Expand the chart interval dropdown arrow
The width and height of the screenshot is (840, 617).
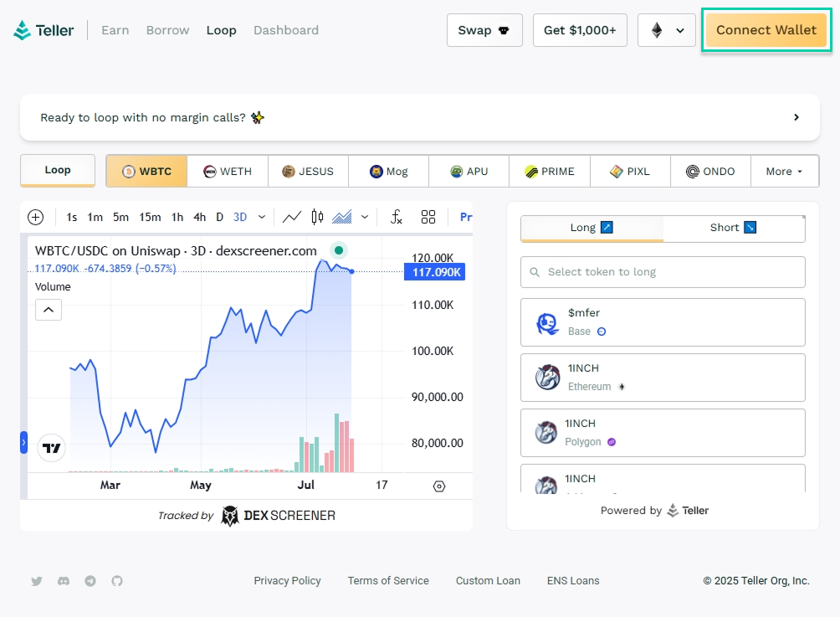pos(261,217)
